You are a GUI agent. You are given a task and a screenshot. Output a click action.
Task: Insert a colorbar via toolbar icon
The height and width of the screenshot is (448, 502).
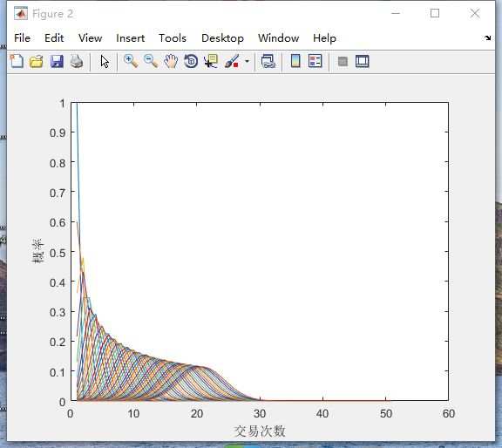coord(295,61)
